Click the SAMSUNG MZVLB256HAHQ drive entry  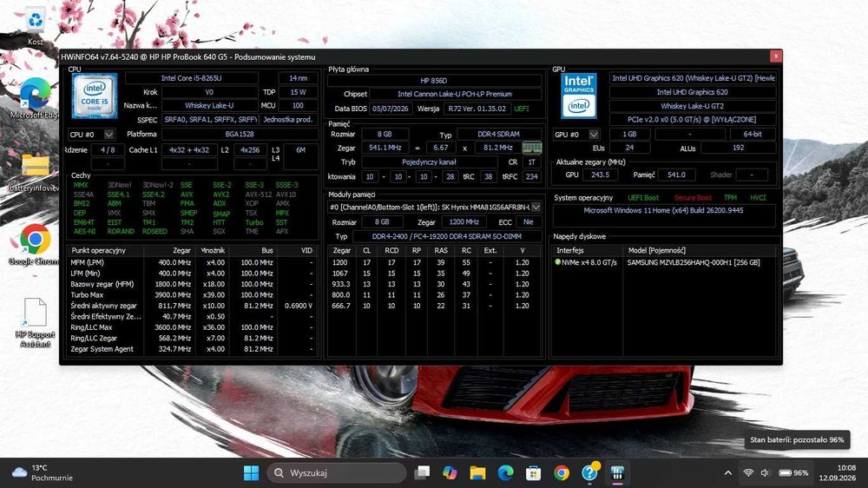pos(693,262)
